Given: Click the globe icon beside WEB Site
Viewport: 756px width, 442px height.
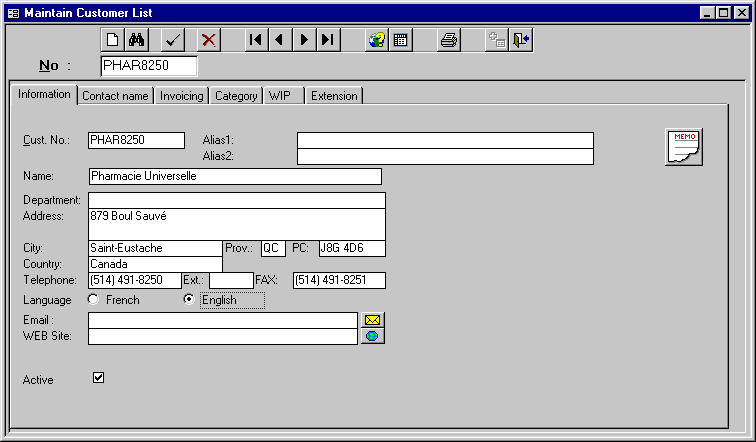Looking at the screenshot, I should point(372,336).
